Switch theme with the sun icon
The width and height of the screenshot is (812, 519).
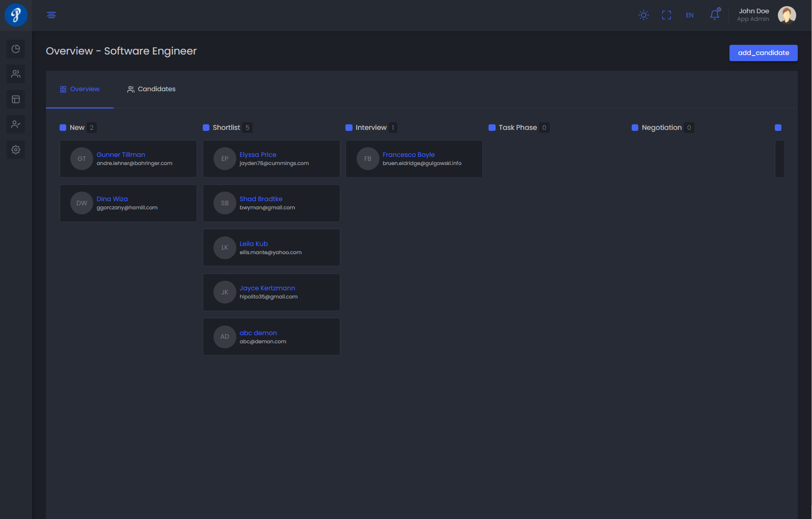[643, 15]
